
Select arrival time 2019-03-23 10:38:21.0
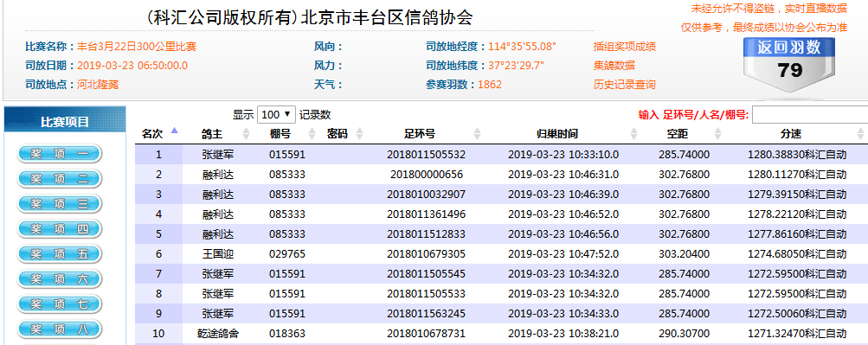(563, 334)
